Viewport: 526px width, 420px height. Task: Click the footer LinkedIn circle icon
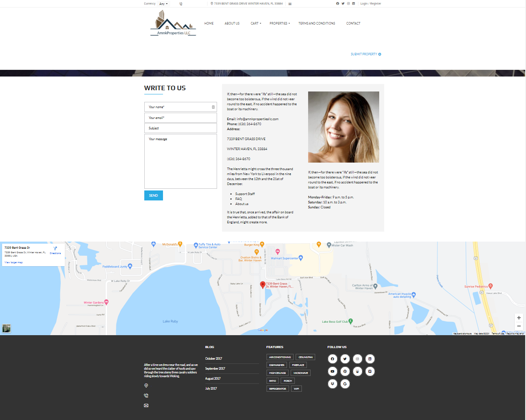(370, 359)
